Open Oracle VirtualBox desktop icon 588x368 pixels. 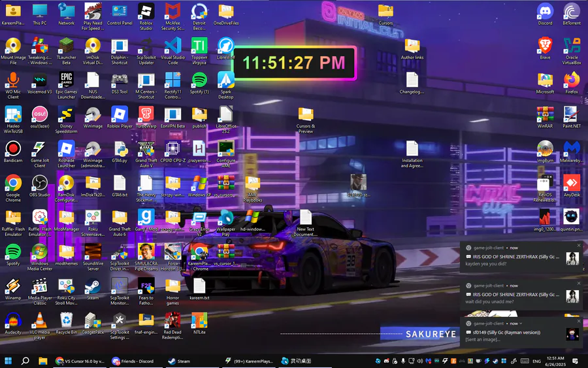(x=572, y=51)
